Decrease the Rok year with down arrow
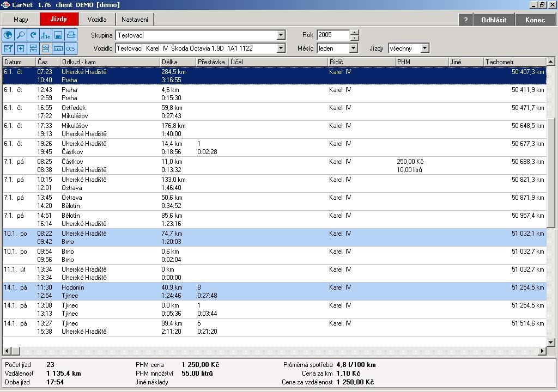Image resolution: width=558 pixels, height=392 pixels. (x=354, y=38)
